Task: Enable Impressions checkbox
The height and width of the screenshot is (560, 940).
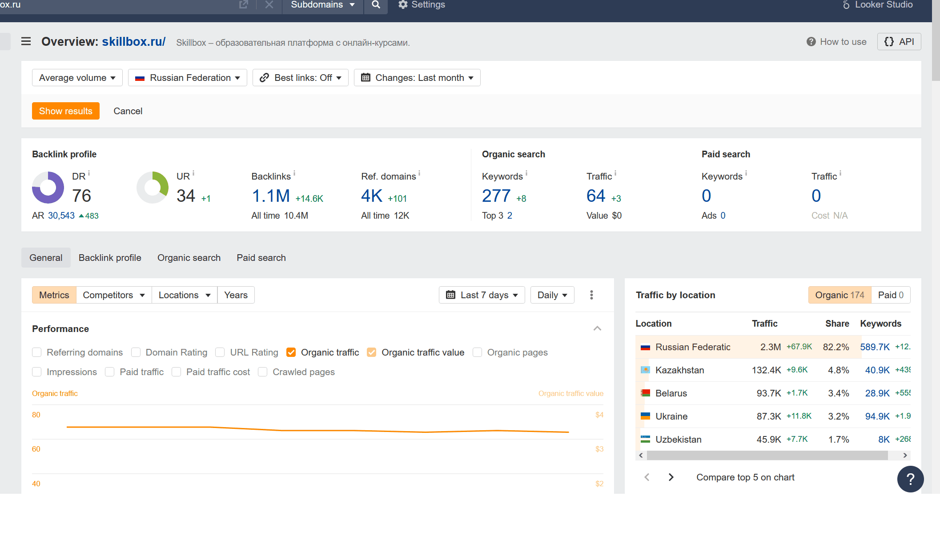Action: pyautogui.click(x=37, y=372)
